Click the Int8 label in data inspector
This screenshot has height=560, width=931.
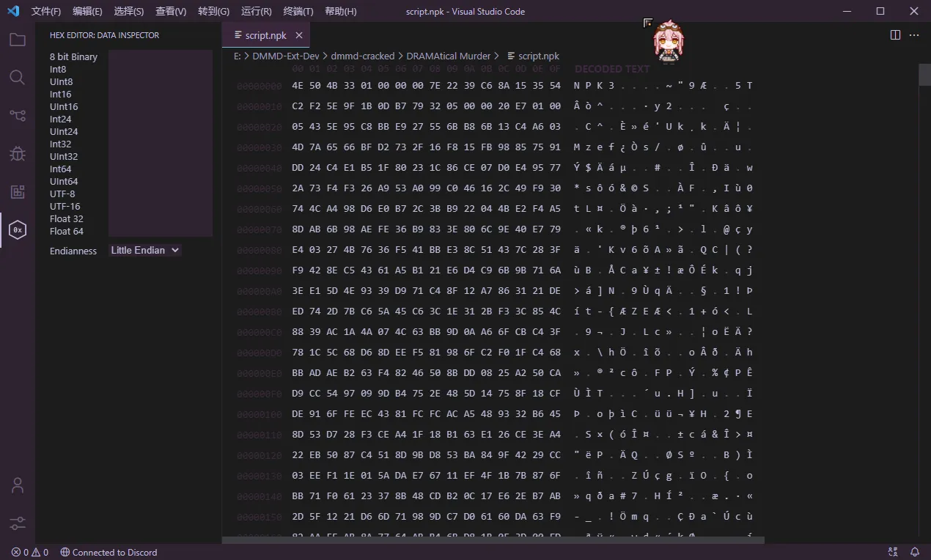pos(58,69)
